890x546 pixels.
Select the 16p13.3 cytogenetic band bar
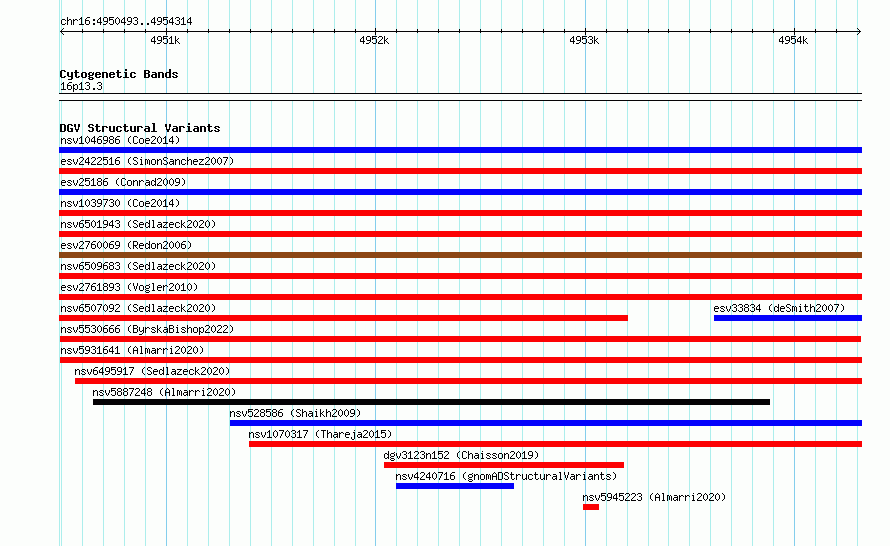460,97
